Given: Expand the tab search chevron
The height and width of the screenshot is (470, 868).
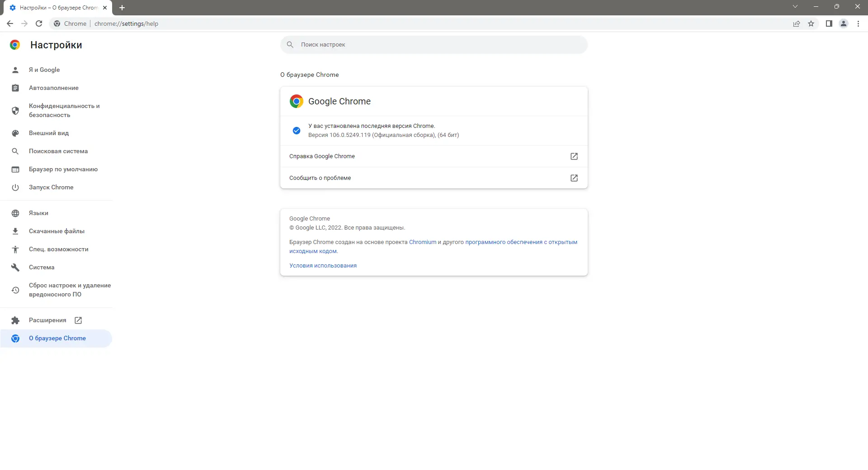Looking at the screenshot, I should [795, 7].
